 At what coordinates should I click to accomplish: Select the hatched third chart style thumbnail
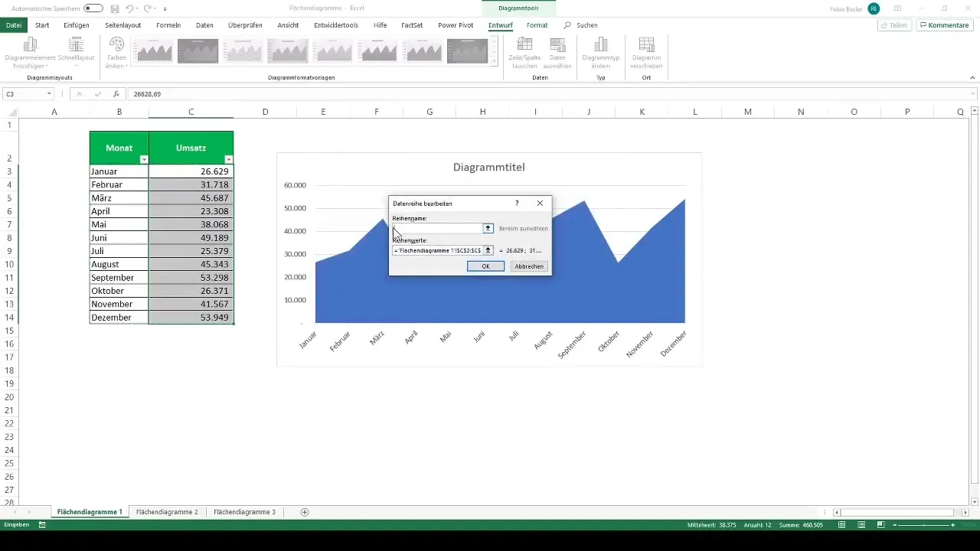[x=243, y=51]
